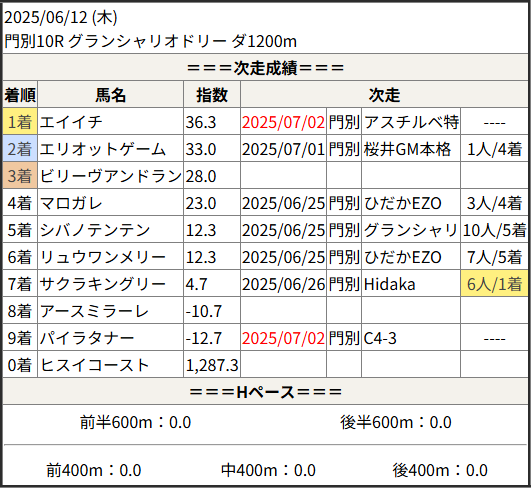Click the C4-3 race name
This screenshot has width=531, height=488.
tap(380, 338)
